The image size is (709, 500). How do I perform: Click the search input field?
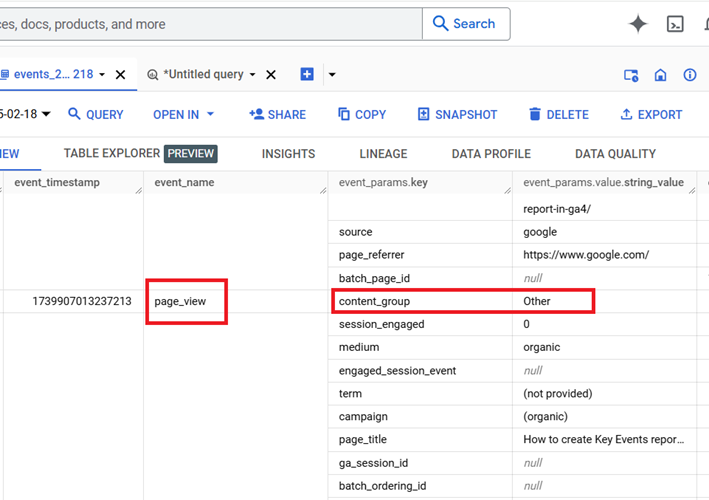click(210, 24)
